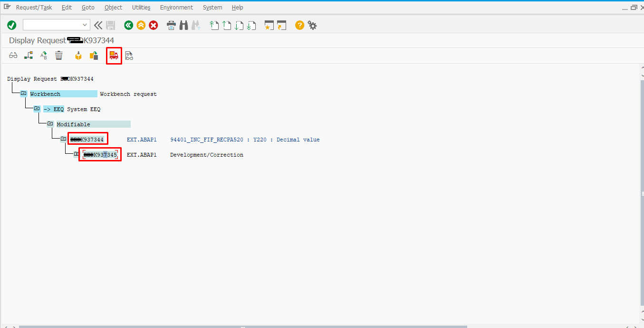Expand the K937345 task folder node
The width and height of the screenshot is (644, 328).
[77, 154]
